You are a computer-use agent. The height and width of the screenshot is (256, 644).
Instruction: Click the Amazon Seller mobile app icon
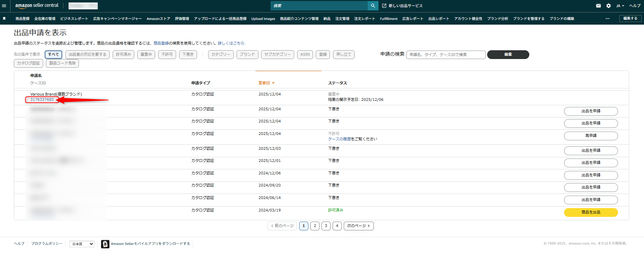pyautogui.click(x=105, y=244)
